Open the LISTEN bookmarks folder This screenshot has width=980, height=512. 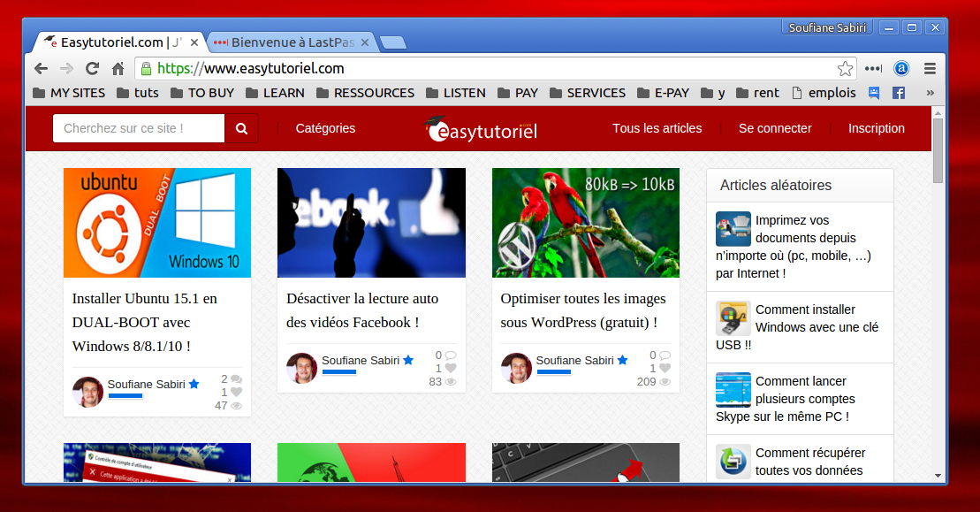456,93
